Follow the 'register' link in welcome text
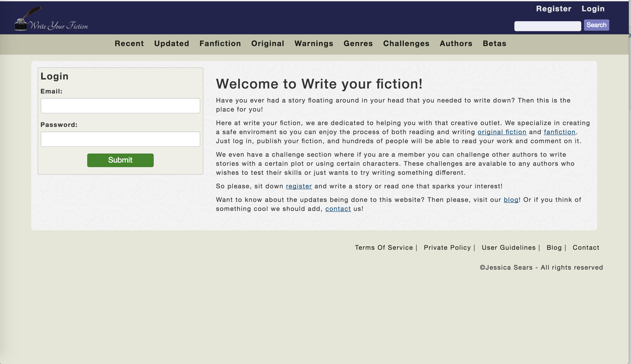631x364 pixels. 299,186
